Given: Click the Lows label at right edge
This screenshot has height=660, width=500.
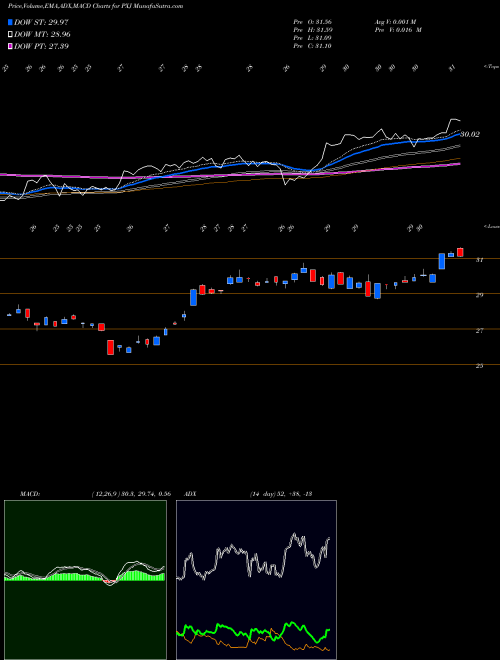Looking at the screenshot, I should point(492,226).
